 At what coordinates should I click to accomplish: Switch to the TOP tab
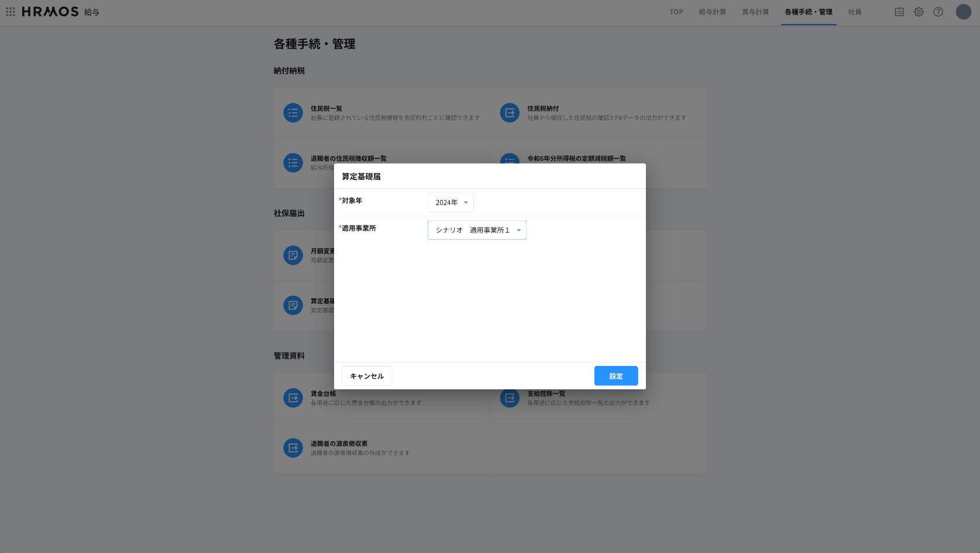[676, 12]
